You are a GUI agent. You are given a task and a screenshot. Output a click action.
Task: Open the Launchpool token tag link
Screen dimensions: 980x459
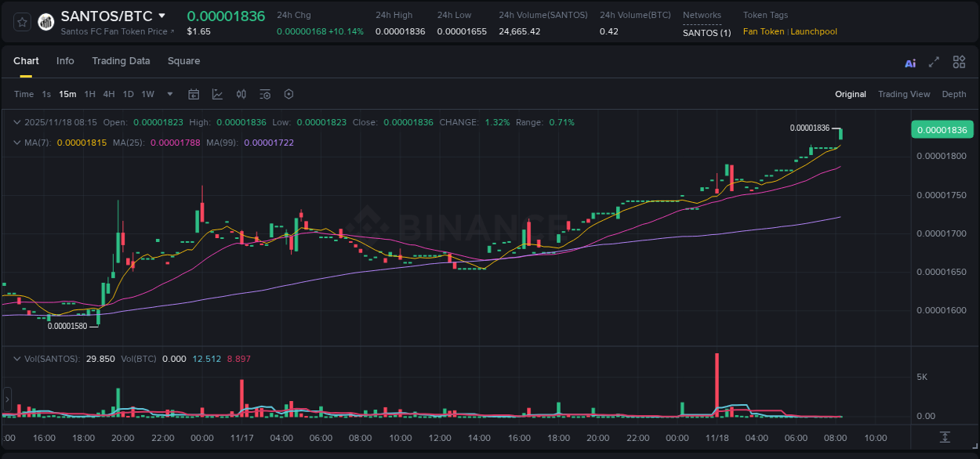[x=813, y=31]
